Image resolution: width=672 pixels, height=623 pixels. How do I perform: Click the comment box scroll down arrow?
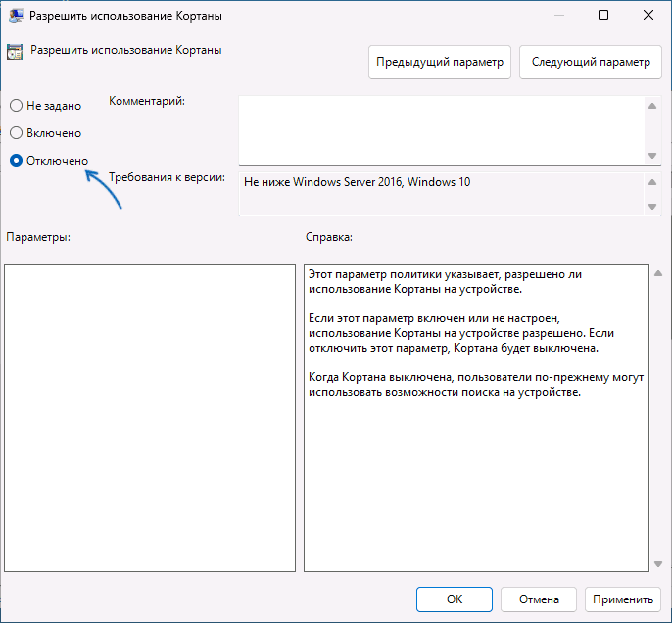point(652,156)
